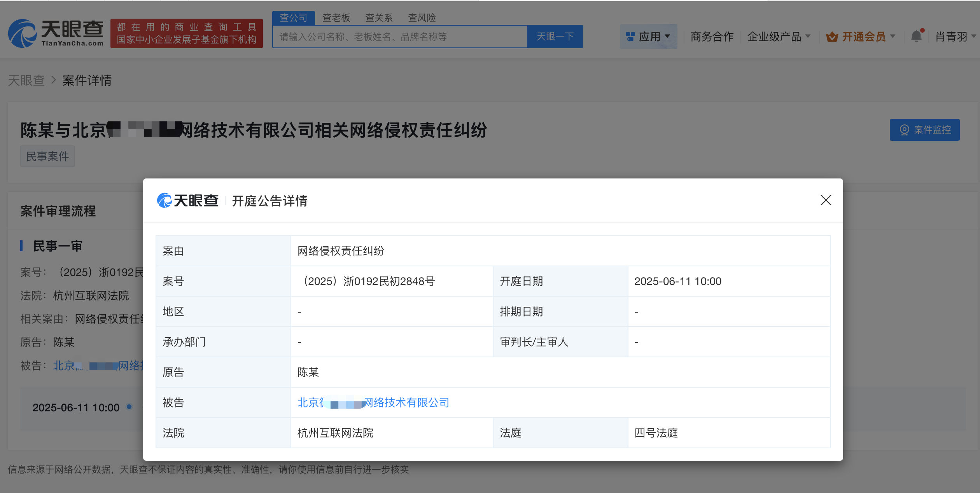Viewport: 980px width, 493px height.
Task: Close the 开庭公告详情 dialog
Action: pyautogui.click(x=826, y=200)
